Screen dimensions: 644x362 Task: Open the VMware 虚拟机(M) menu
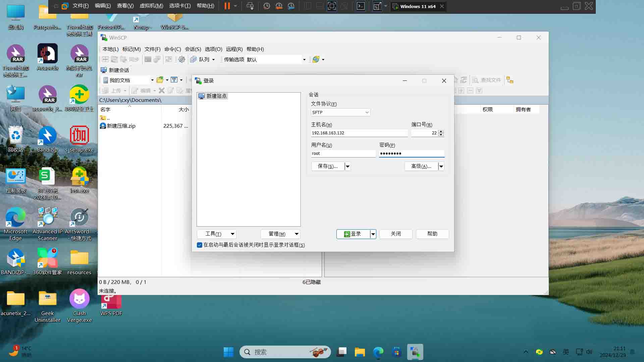click(151, 6)
